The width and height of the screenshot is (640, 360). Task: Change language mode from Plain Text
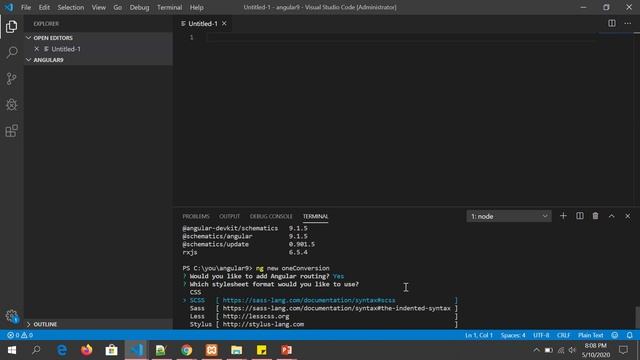pos(591,335)
